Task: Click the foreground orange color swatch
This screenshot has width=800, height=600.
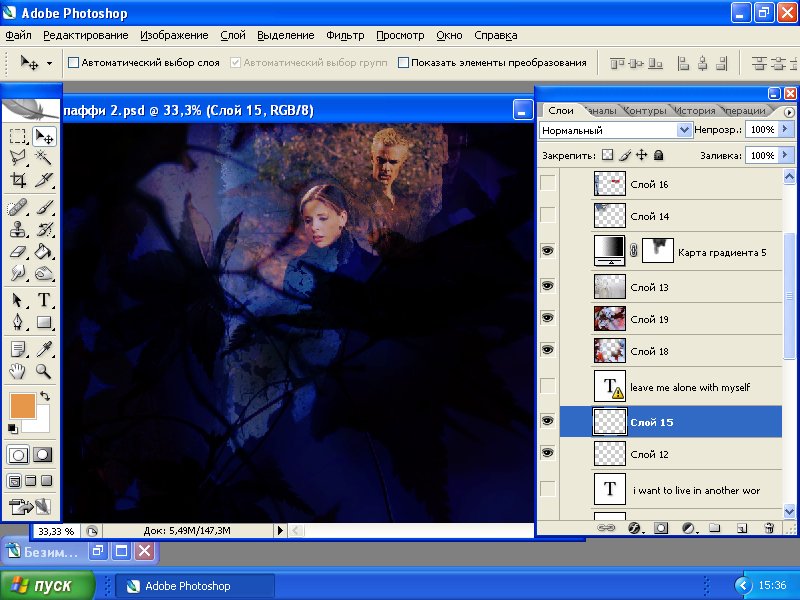Action: (22, 405)
